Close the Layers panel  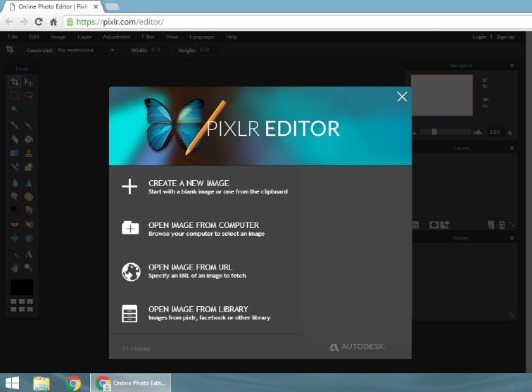point(512,148)
